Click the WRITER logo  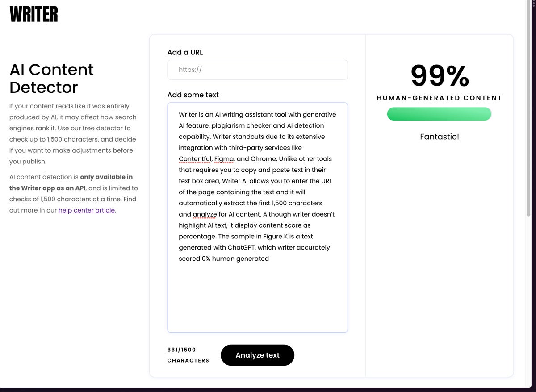(34, 14)
